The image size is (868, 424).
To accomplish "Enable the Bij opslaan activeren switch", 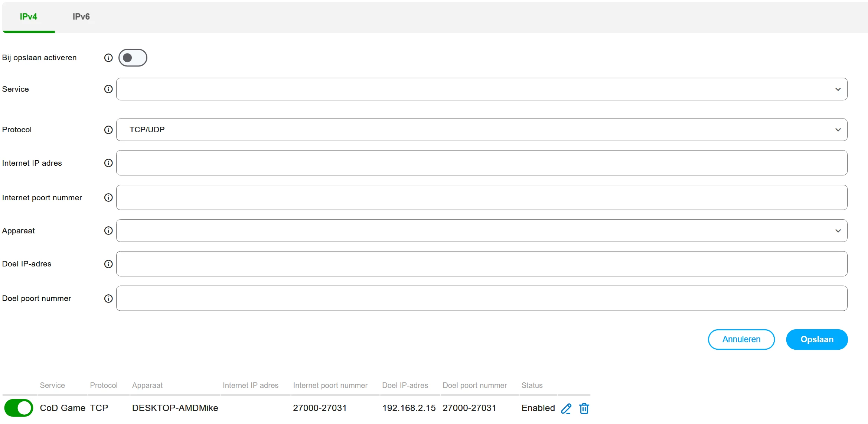I will click(133, 58).
